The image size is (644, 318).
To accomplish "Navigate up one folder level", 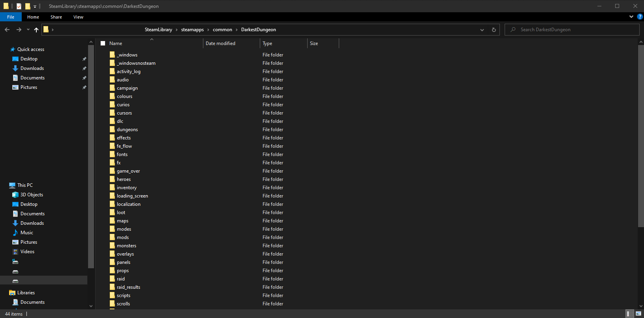I will click(x=36, y=30).
